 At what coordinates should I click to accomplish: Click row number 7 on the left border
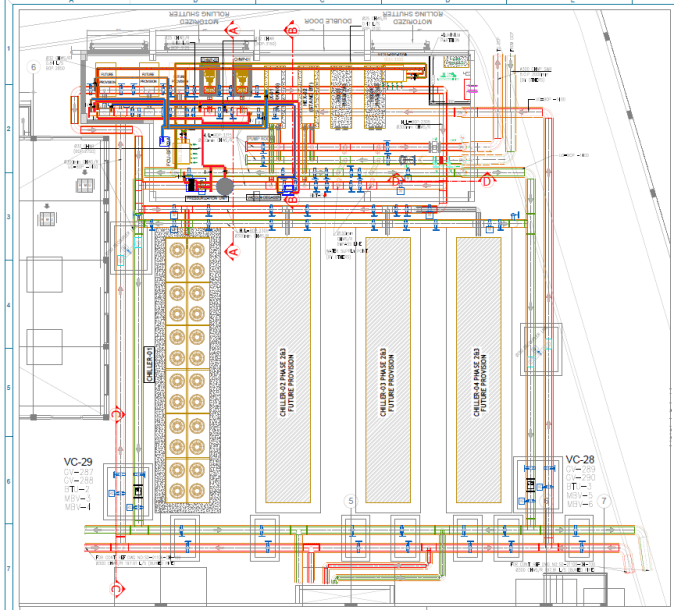(9, 569)
